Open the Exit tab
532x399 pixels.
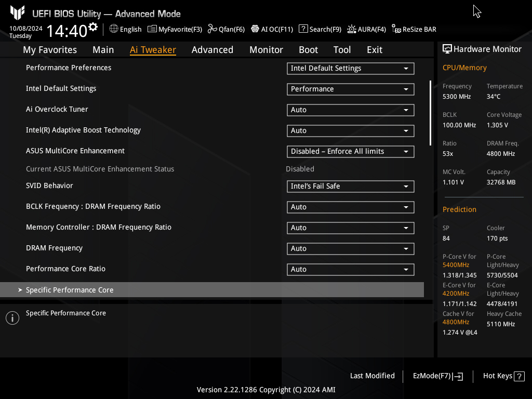point(375,50)
